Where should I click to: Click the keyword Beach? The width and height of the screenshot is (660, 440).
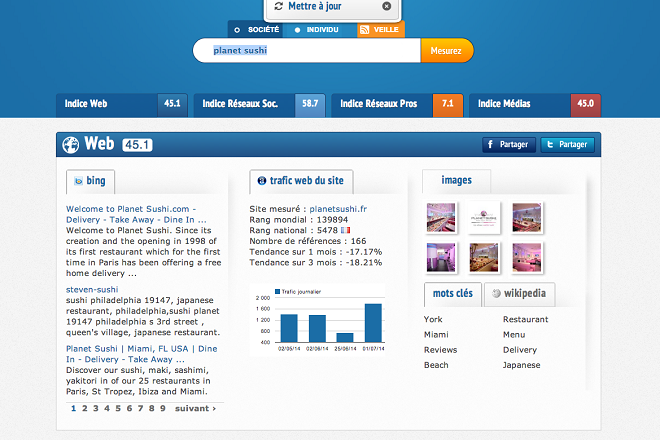436,365
